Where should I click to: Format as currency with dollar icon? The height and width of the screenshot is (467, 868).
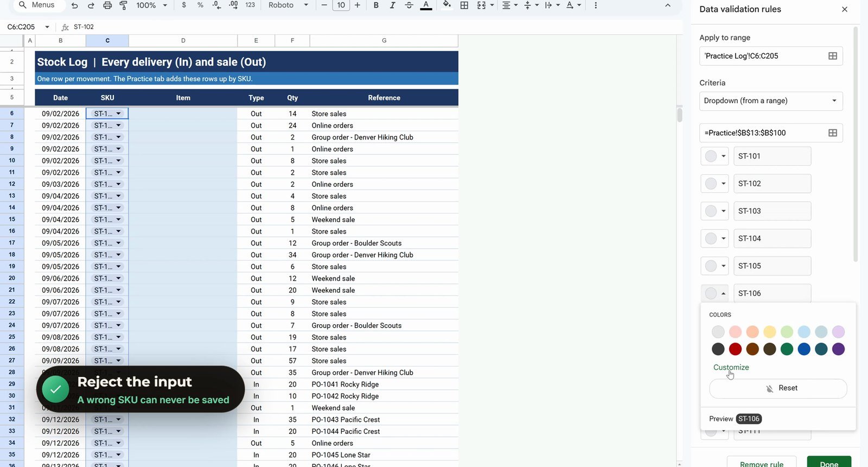click(184, 5)
